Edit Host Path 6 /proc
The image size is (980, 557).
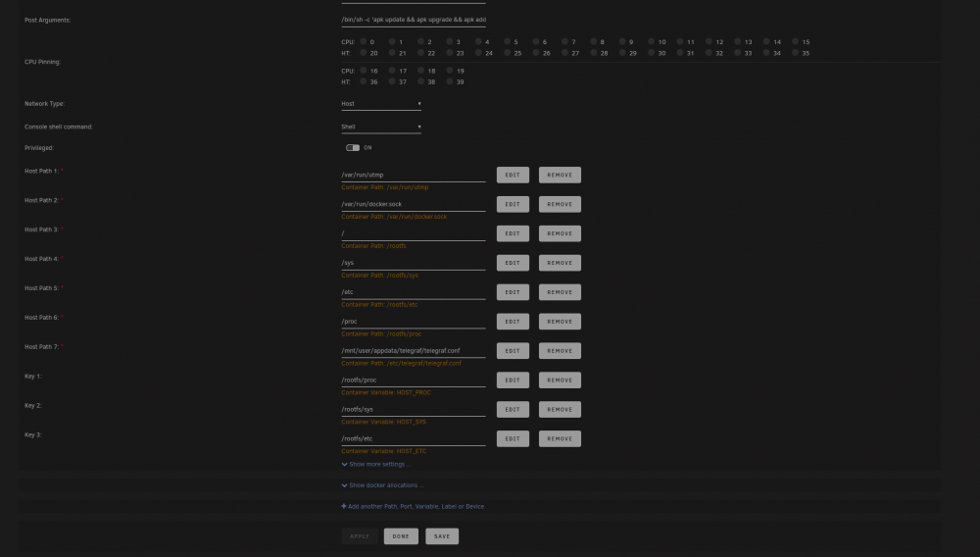click(x=513, y=322)
